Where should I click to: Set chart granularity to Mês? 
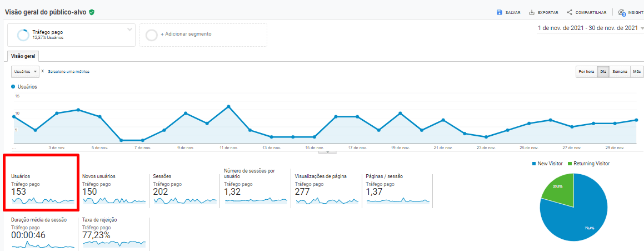tap(637, 71)
